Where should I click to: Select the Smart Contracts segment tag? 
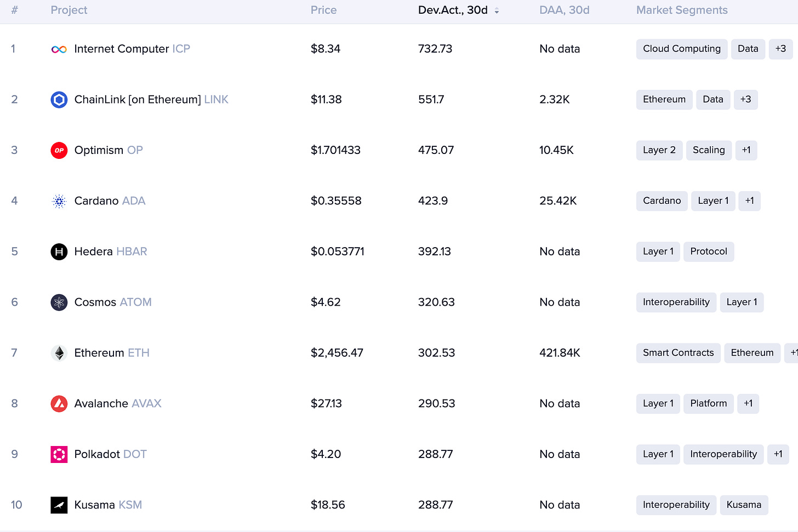click(679, 353)
